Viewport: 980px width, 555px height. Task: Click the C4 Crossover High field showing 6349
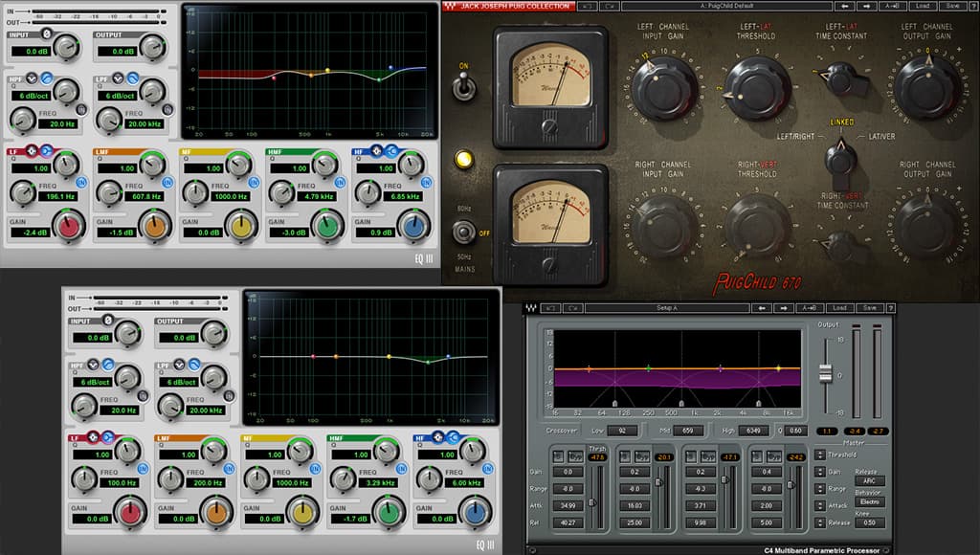tap(754, 431)
